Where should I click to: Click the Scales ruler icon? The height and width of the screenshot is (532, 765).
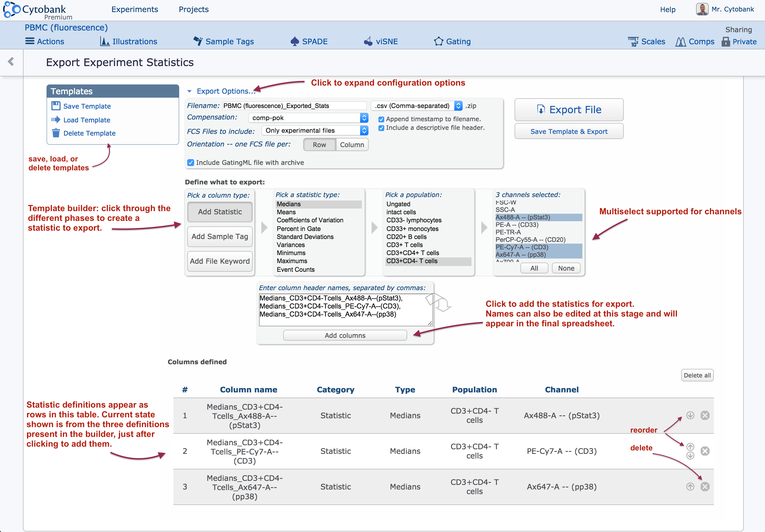click(633, 41)
